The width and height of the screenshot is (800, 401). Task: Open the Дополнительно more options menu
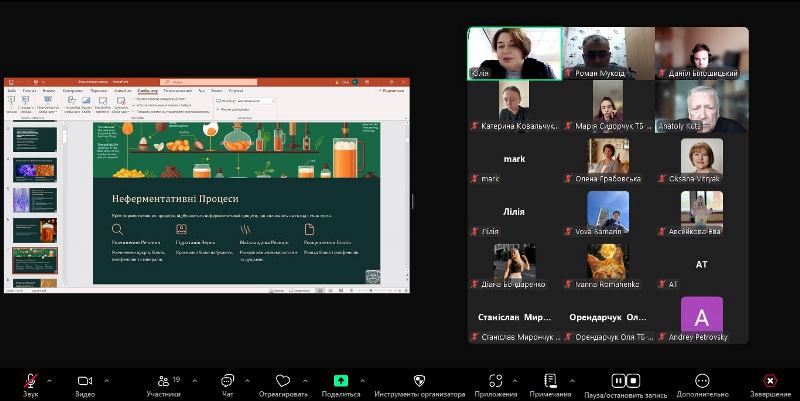click(x=703, y=381)
